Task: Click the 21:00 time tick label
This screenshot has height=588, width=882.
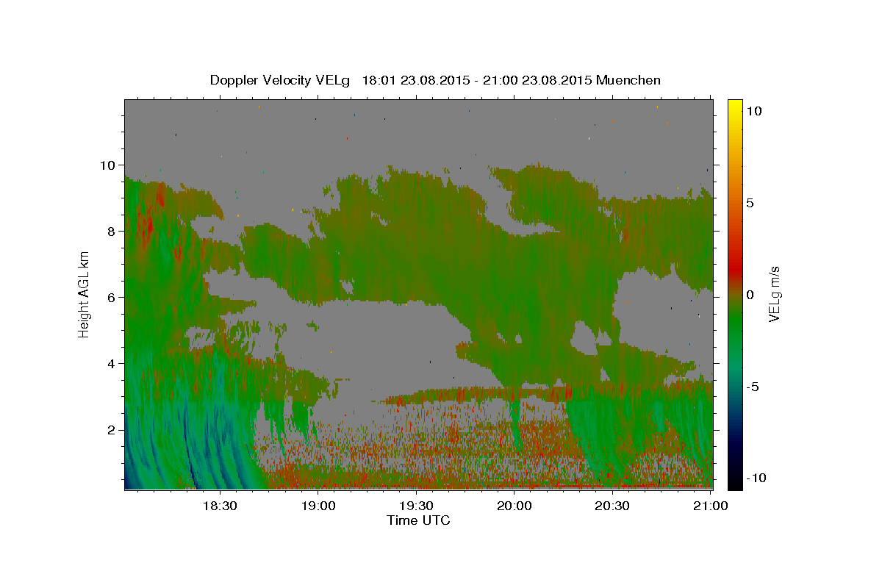Action: point(711,506)
